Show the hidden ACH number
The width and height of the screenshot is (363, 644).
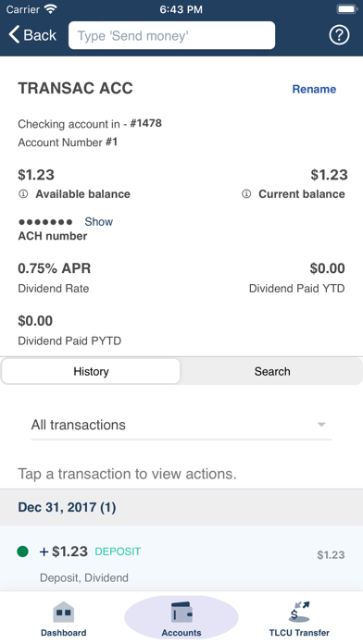(99, 222)
